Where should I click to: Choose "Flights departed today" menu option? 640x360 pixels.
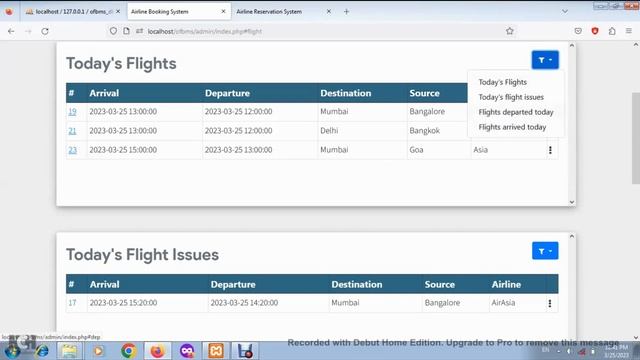pos(516,112)
